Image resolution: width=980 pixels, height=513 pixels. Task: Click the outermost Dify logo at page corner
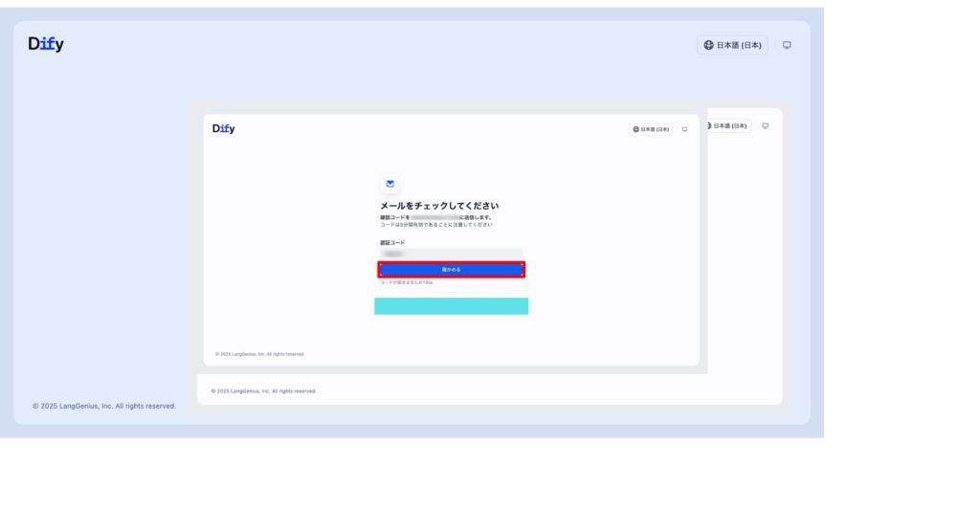click(x=46, y=44)
